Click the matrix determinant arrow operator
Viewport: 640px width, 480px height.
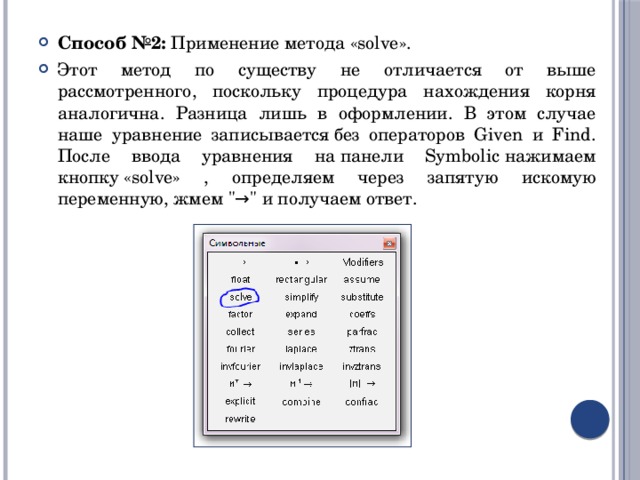click(x=362, y=384)
